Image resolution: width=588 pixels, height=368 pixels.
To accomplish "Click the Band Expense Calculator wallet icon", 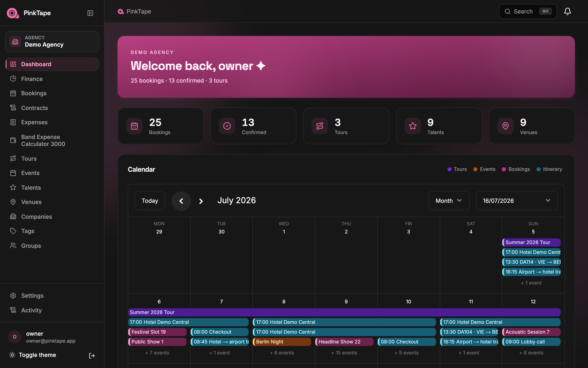I will tap(13, 140).
